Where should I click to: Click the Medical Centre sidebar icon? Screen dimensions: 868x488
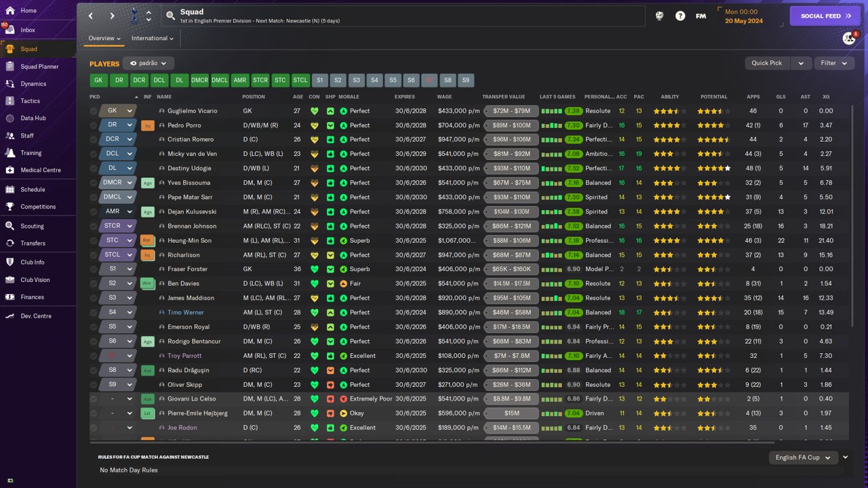[10, 170]
